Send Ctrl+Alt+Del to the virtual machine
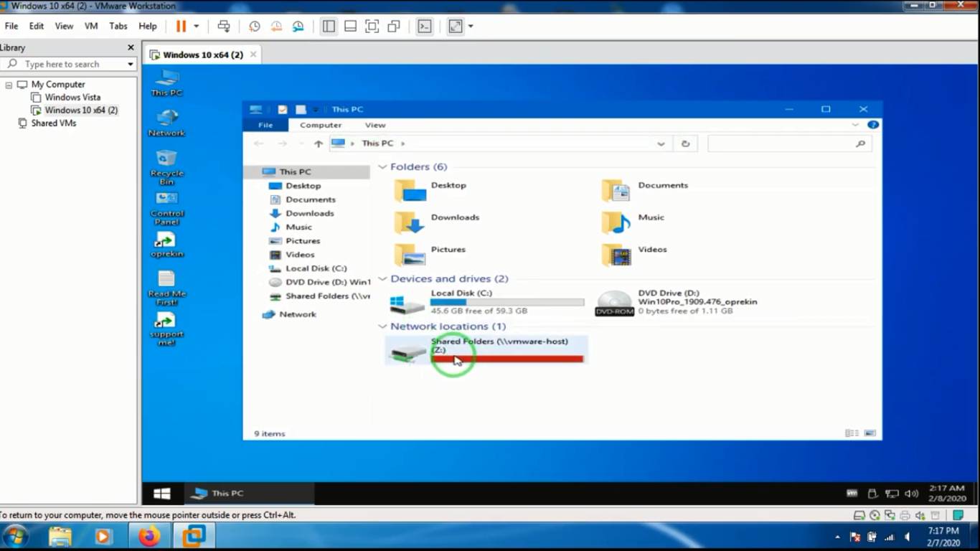 [x=224, y=27]
